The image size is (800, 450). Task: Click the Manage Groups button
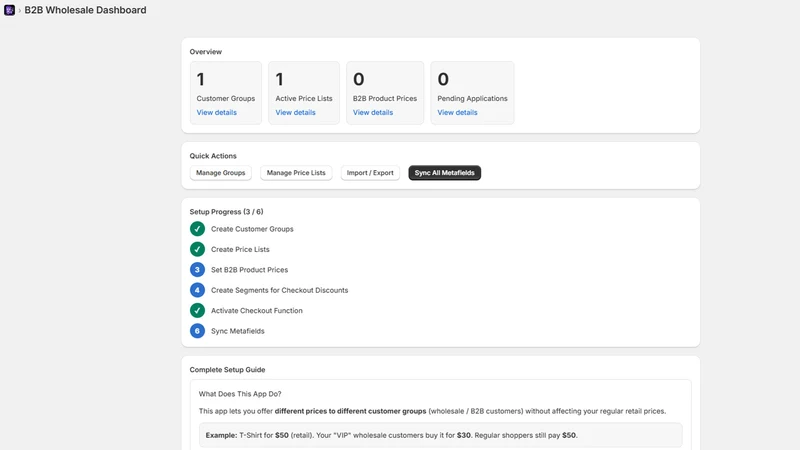click(220, 173)
